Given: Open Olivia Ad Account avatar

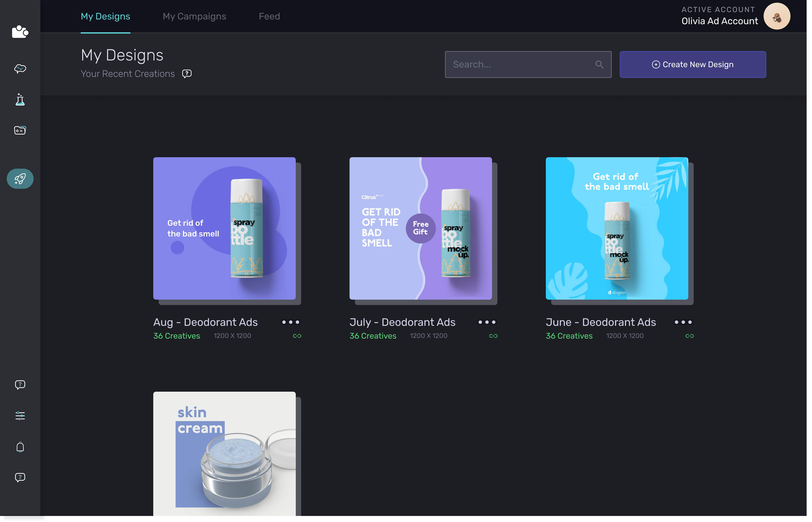Looking at the screenshot, I should point(777,16).
